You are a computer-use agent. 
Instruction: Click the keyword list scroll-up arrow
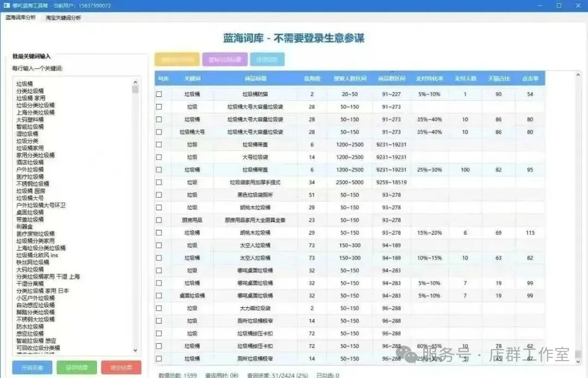click(136, 82)
